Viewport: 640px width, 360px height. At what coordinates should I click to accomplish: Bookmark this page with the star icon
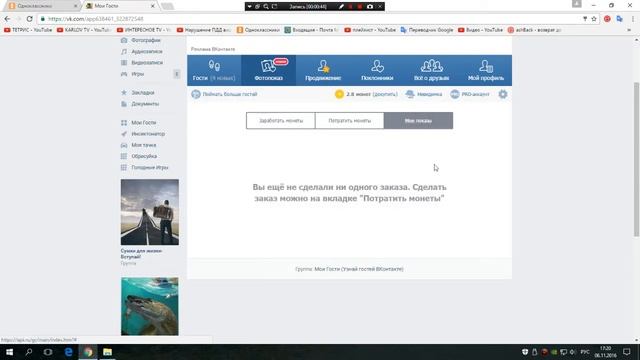[594, 19]
